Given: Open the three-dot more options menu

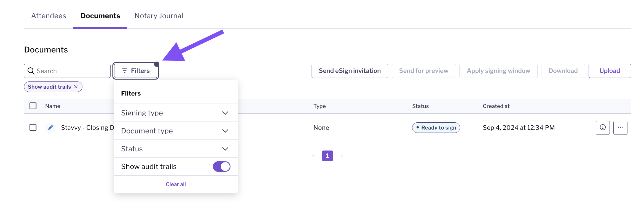Looking at the screenshot, I should point(620,128).
